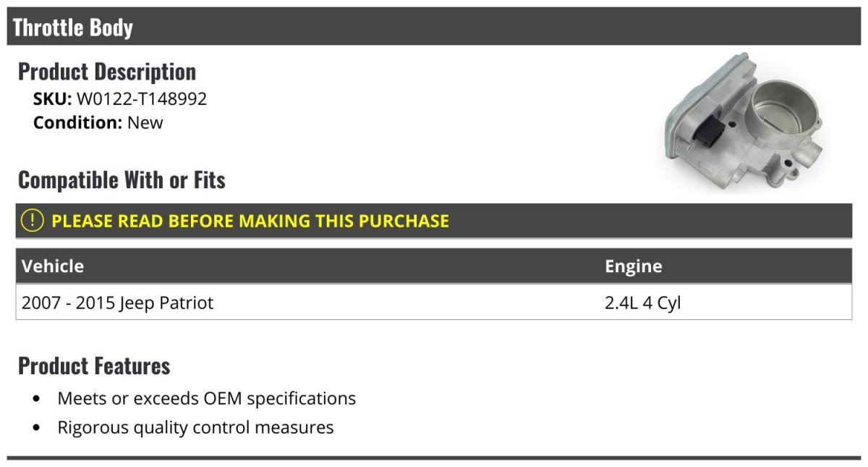Screen dimensions: 868x467
Task: Click the "New" condition value
Action: pos(145,122)
